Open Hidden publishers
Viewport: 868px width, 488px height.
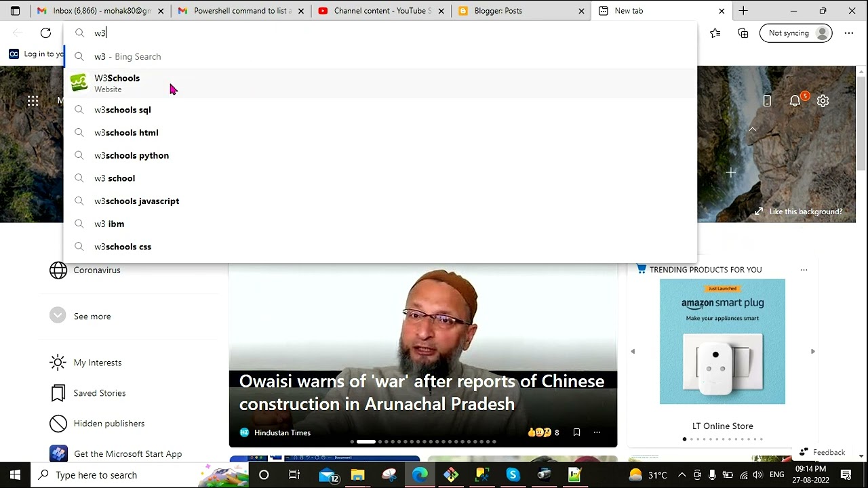(97, 424)
